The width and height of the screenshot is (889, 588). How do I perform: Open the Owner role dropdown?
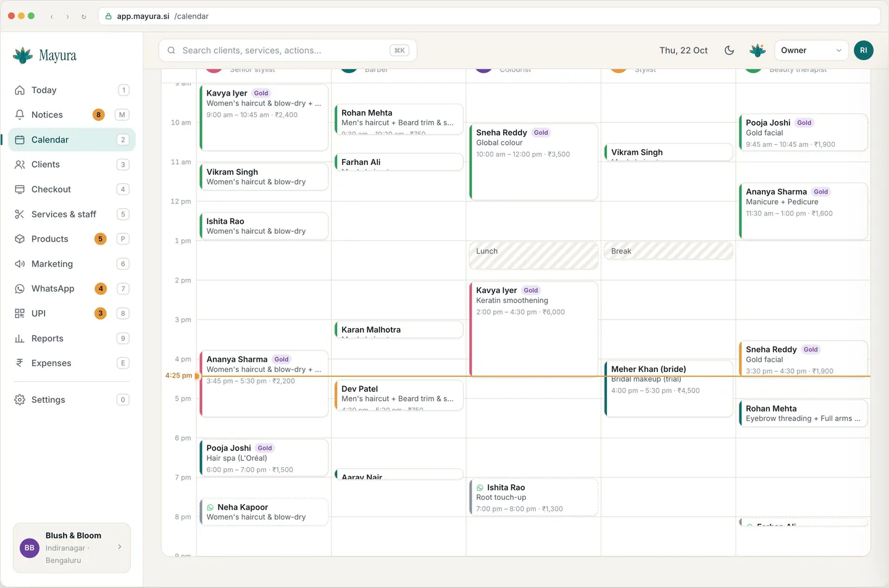click(811, 51)
